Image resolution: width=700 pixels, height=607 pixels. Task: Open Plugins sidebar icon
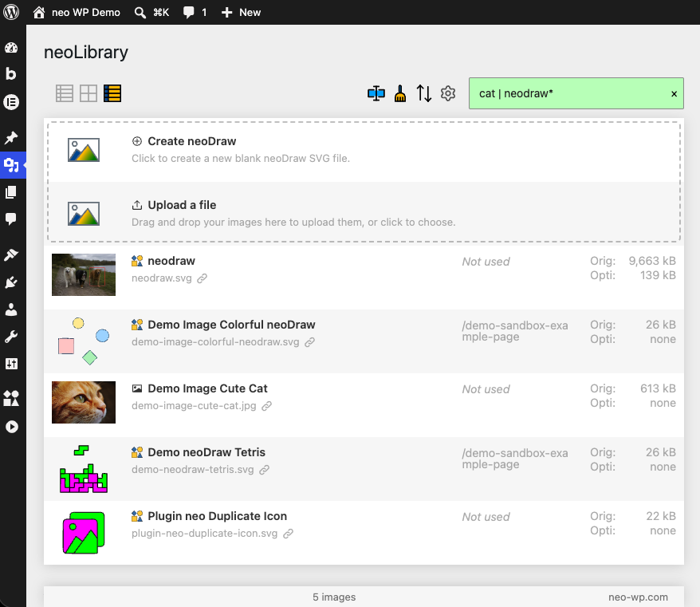(11, 282)
